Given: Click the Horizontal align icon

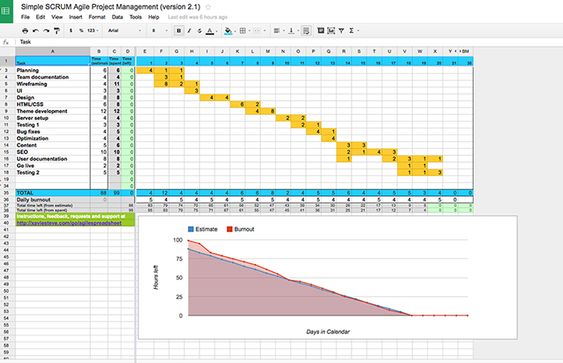Looking at the screenshot, I should pos(276,31).
